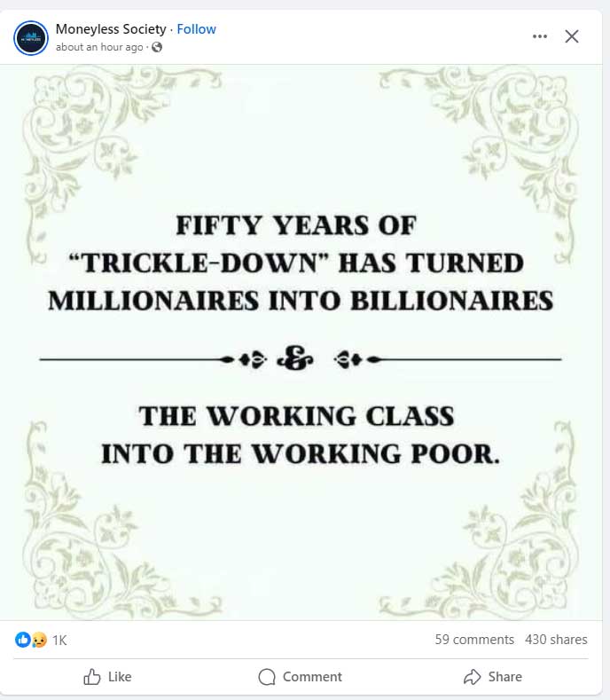
Task: Click the blue thumbs-up reaction icon
Action: 23,640
